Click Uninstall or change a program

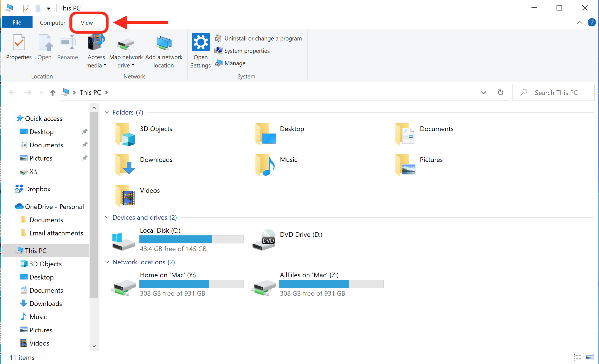pyautogui.click(x=258, y=38)
